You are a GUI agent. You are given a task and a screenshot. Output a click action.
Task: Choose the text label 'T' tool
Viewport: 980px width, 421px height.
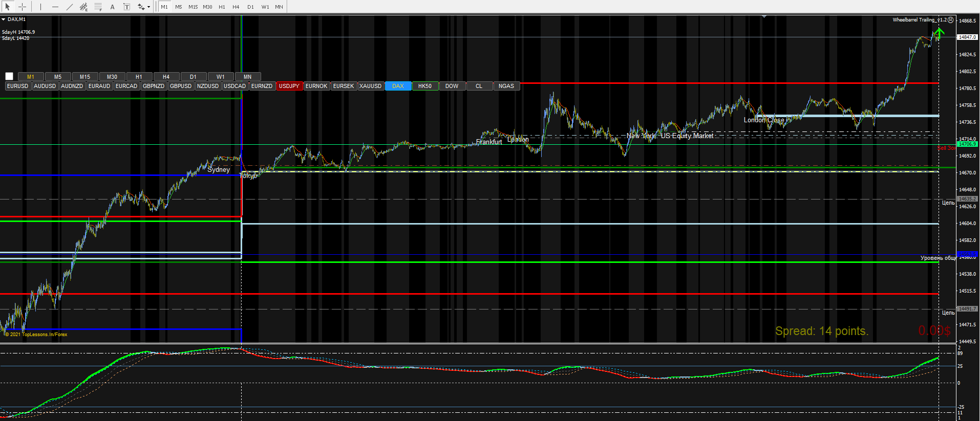coord(127,7)
